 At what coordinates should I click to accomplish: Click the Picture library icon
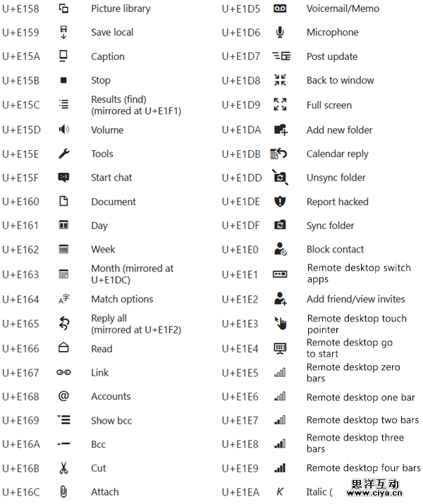click(63, 9)
